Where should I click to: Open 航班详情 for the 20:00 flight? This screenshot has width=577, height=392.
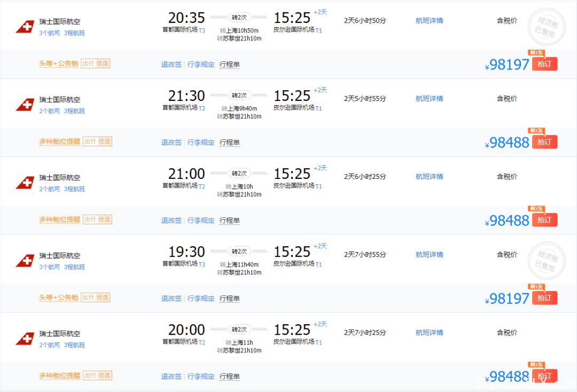coord(429,333)
